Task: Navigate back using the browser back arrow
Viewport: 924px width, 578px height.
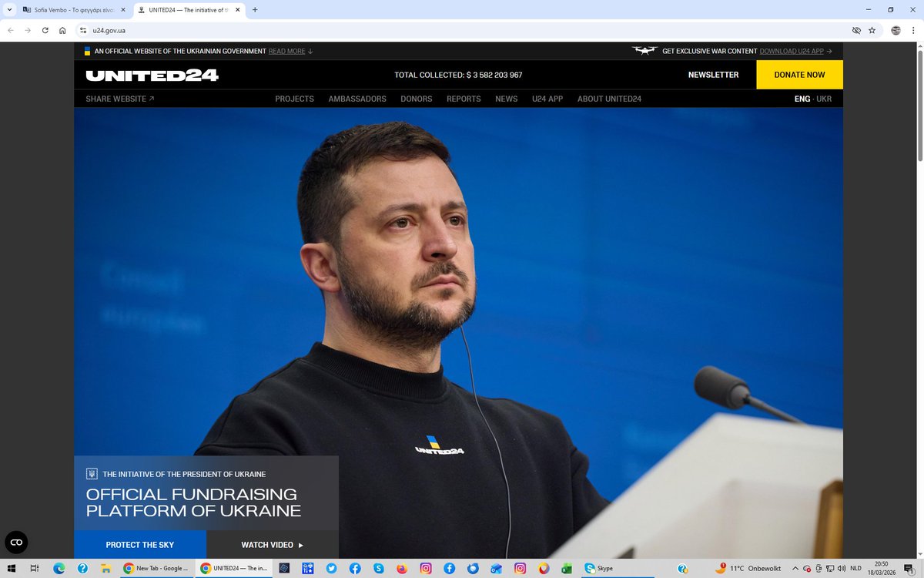Action: tap(11, 30)
